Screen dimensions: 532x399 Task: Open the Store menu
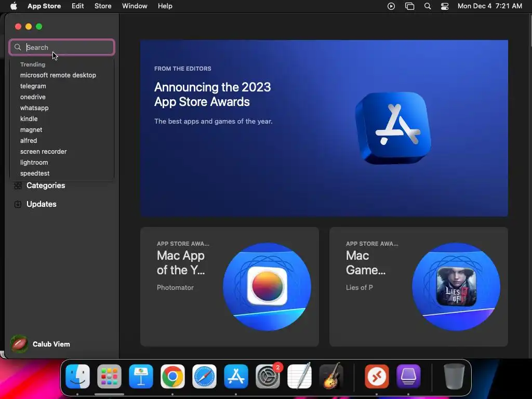pyautogui.click(x=103, y=6)
